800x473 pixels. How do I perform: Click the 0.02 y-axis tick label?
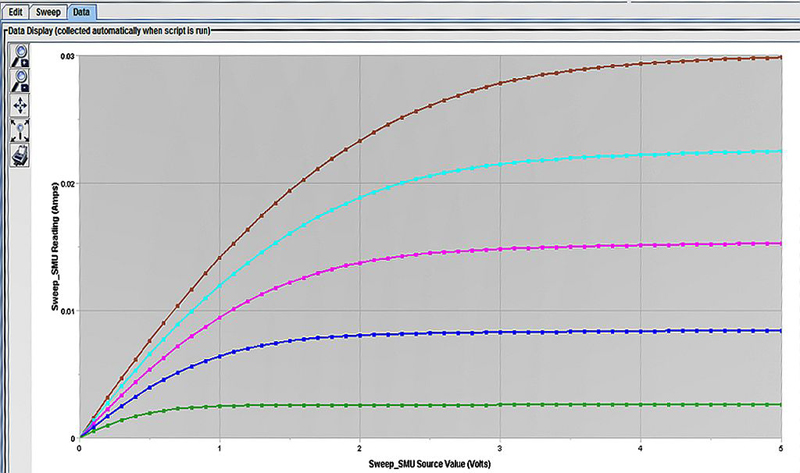(67, 184)
